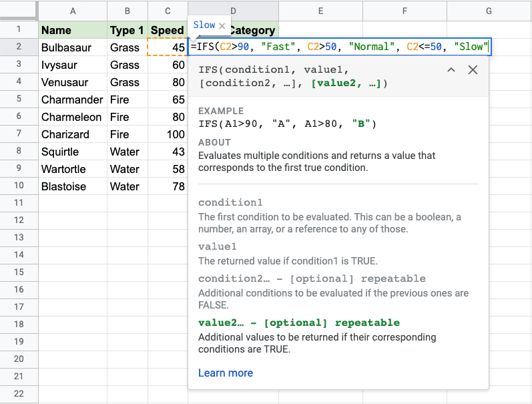Click the Bulbasaur speed cell 45
The width and height of the screenshot is (532, 404).
point(168,47)
